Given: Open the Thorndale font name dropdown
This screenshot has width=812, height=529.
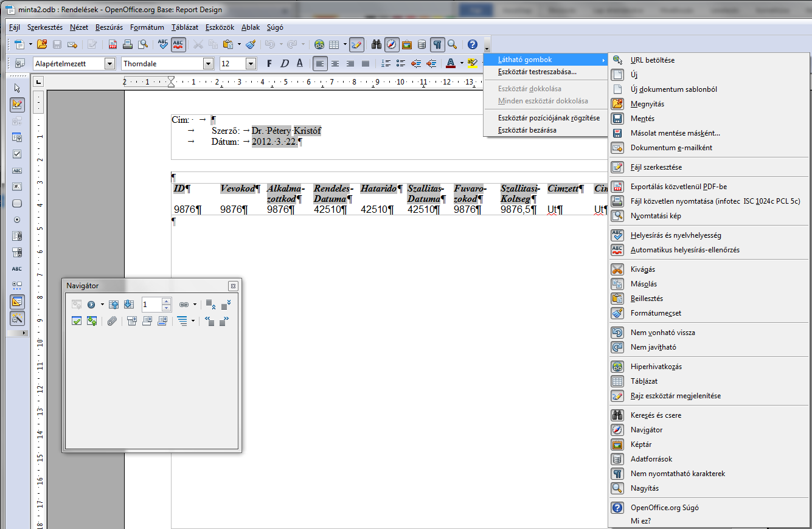Looking at the screenshot, I should point(208,63).
